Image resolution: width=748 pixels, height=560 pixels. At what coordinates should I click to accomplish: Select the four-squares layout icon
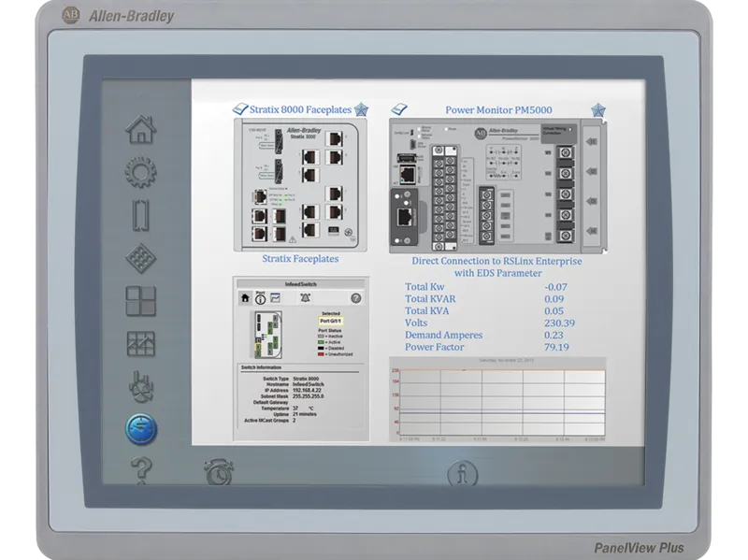(x=141, y=300)
